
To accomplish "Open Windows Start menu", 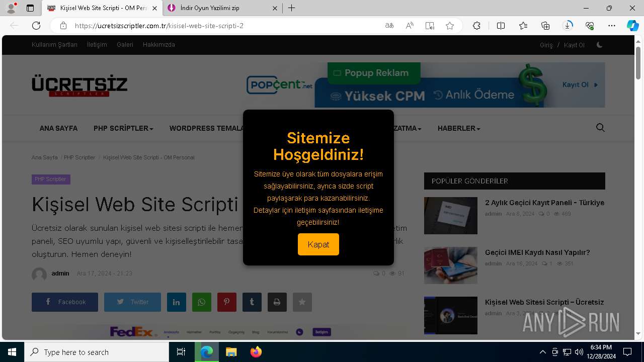I will [12, 352].
